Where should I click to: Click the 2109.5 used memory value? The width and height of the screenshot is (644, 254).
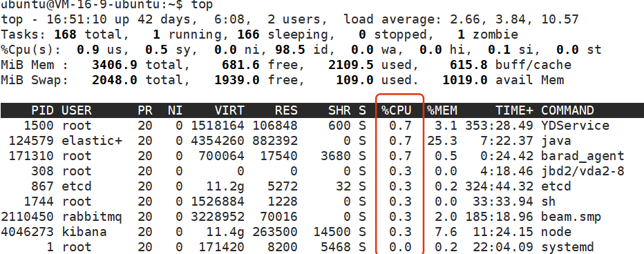click(351, 65)
